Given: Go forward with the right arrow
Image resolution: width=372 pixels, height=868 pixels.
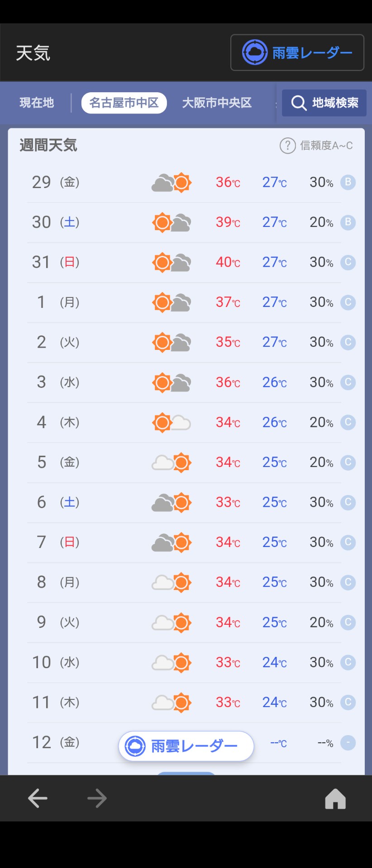Looking at the screenshot, I should tap(97, 798).
